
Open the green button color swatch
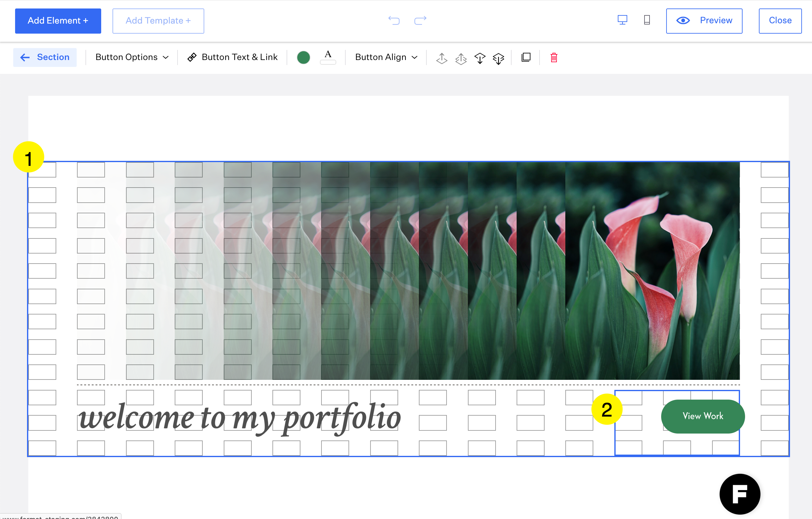(303, 57)
